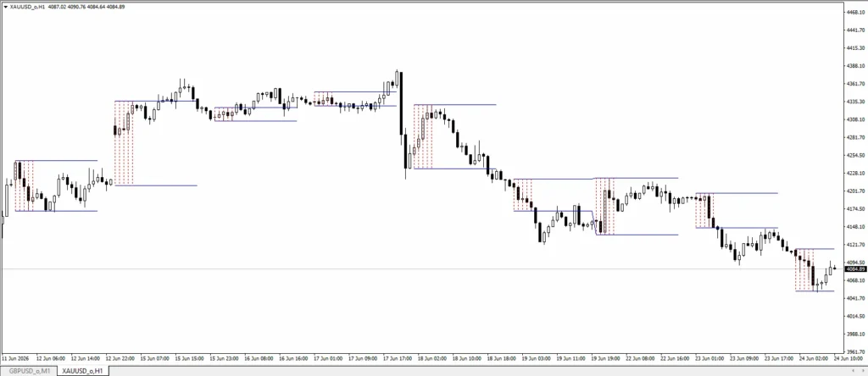Image resolution: width=868 pixels, height=376 pixels.
Task: Click the current price label 4084.89
Action: [x=856, y=269]
